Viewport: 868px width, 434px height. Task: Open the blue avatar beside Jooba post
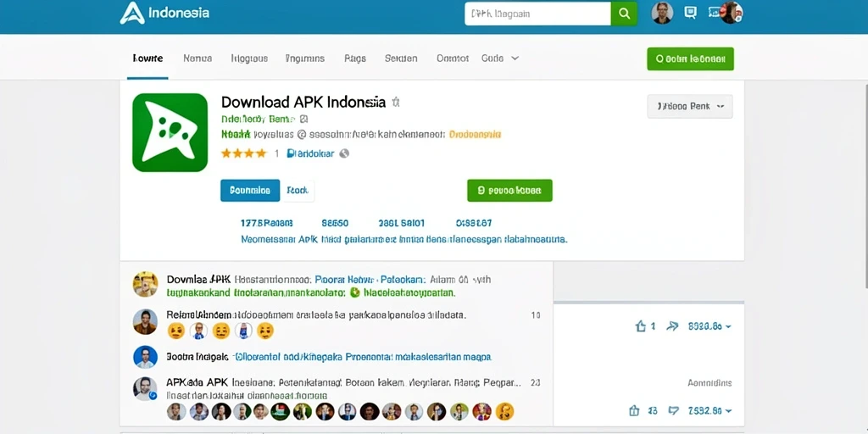click(145, 357)
